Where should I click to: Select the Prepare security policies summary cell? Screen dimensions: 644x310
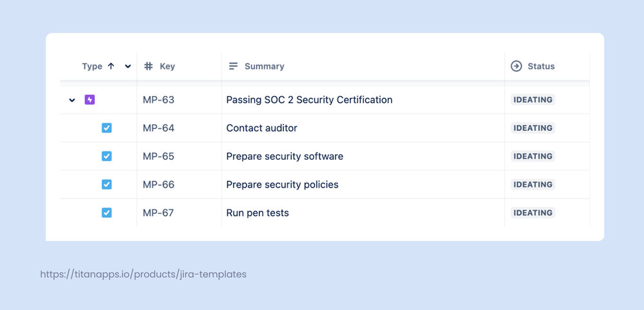363,184
